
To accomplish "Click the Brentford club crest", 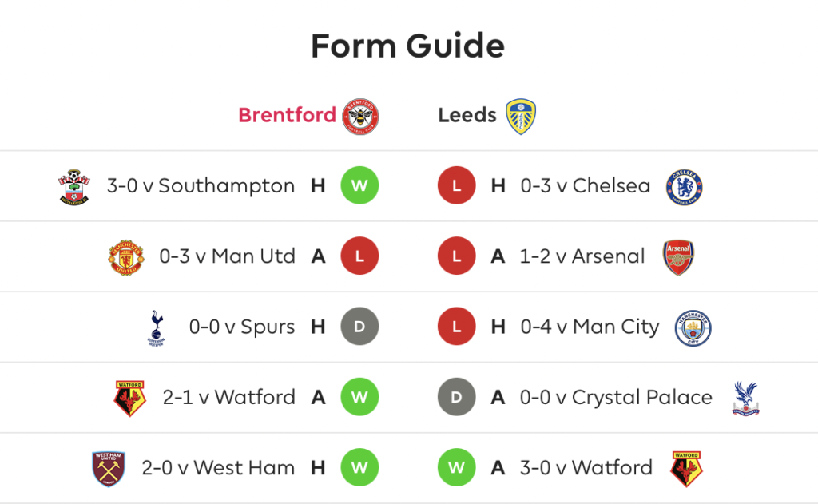I will [360, 116].
